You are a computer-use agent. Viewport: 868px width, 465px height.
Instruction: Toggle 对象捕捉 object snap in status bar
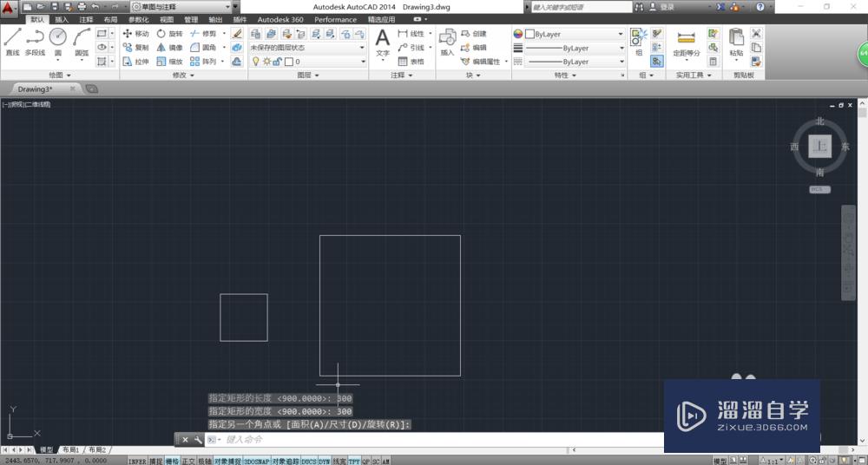227,462
